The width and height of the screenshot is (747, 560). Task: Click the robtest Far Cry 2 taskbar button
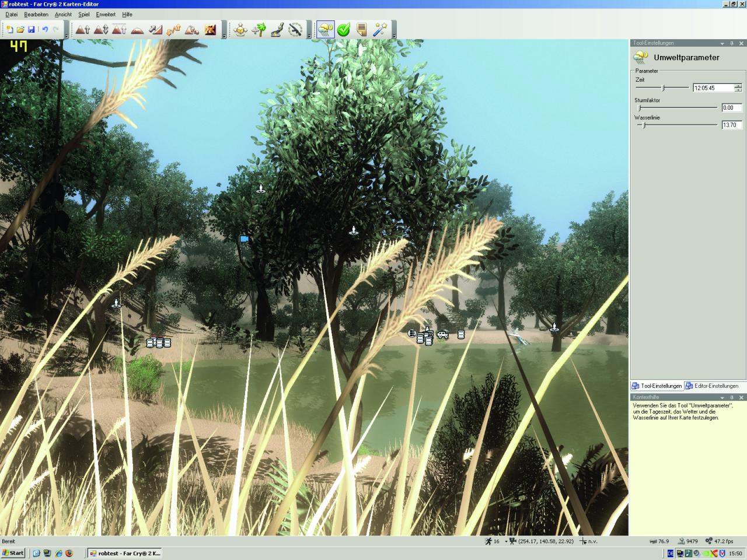pos(124,553)
